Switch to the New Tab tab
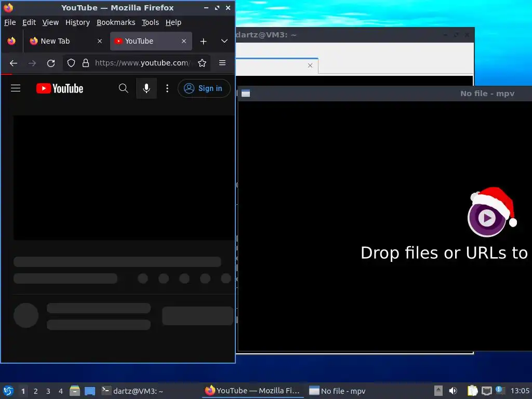This screenshot has height=399, width=532. tap(62, 41)
